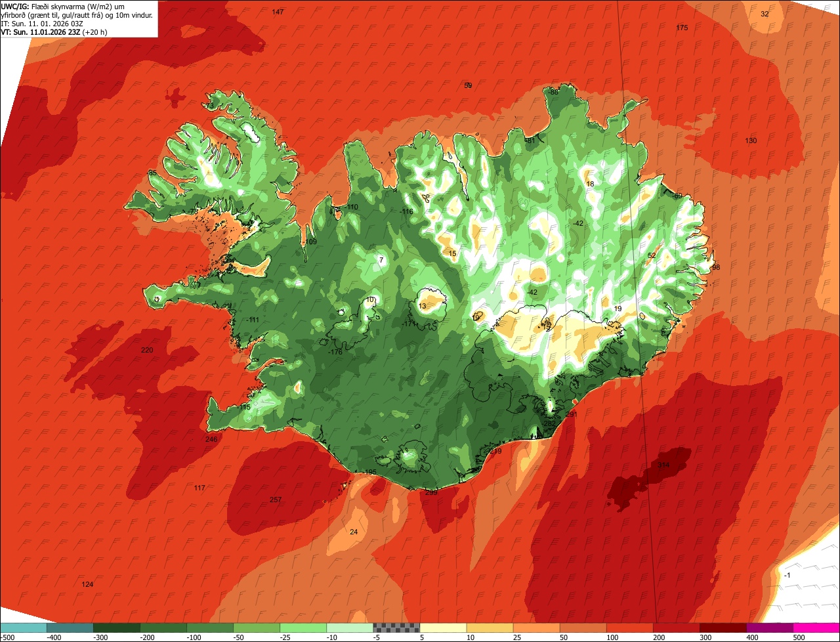840x642 pixels.
Task: Click the yellow-orange 10 legend swatch
Action: (490, 628)
